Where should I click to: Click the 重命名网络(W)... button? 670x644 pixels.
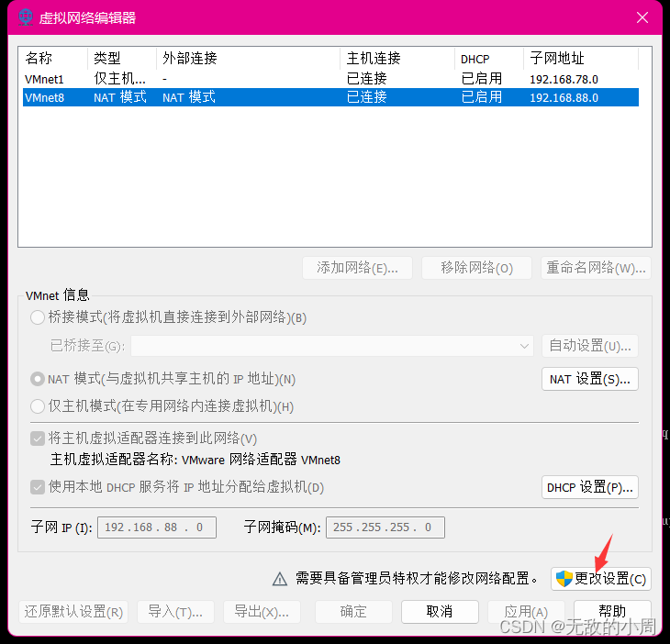click(x=596, y=268)
